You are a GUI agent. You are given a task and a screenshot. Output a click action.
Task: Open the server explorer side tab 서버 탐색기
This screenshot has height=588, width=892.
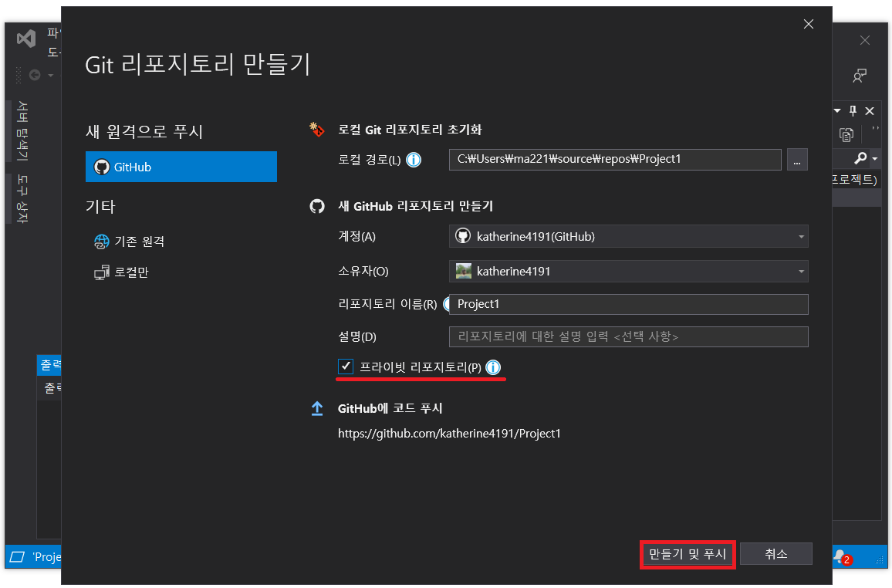pos(22,131)
